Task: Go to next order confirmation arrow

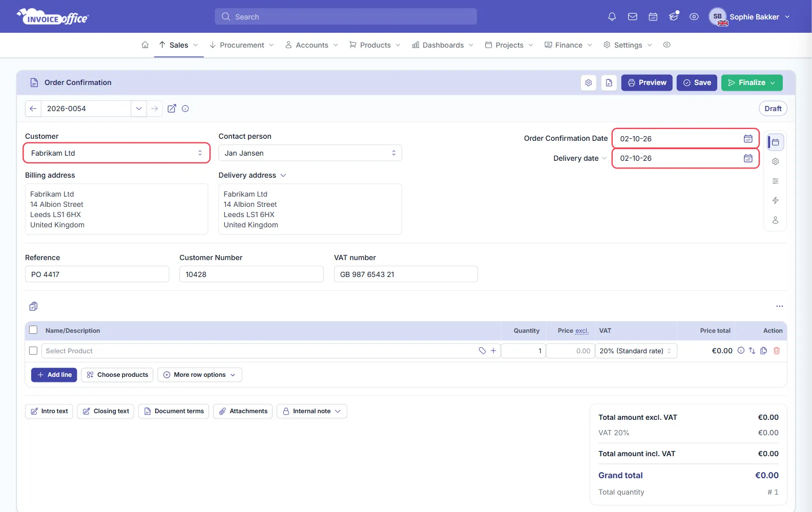Action: pyautogui.click(x=154, y=109)
